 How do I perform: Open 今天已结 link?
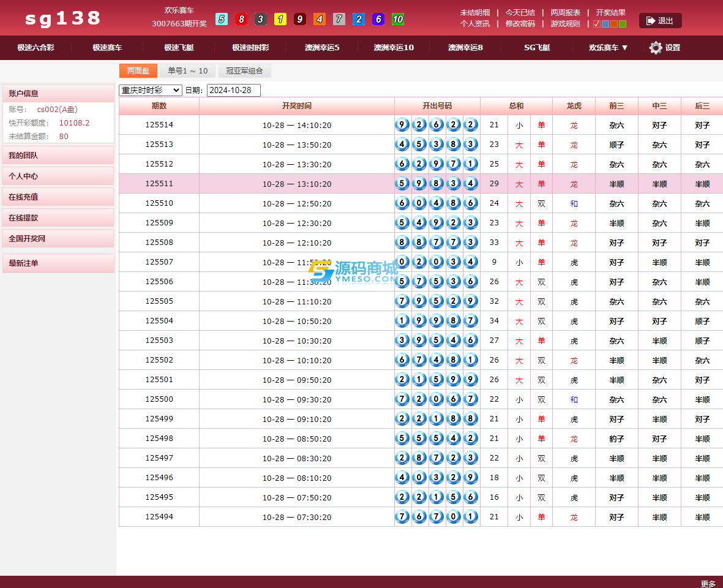point(520,12)
